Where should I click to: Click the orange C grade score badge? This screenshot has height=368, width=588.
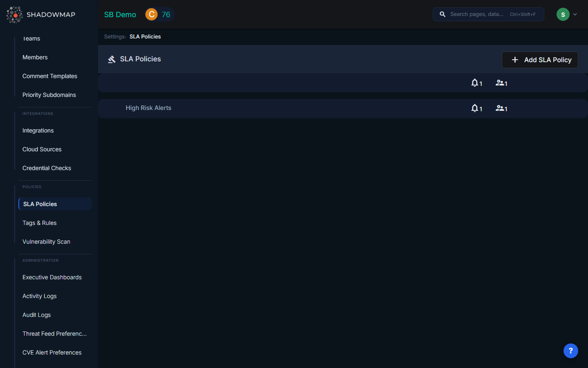click(151, 14)
